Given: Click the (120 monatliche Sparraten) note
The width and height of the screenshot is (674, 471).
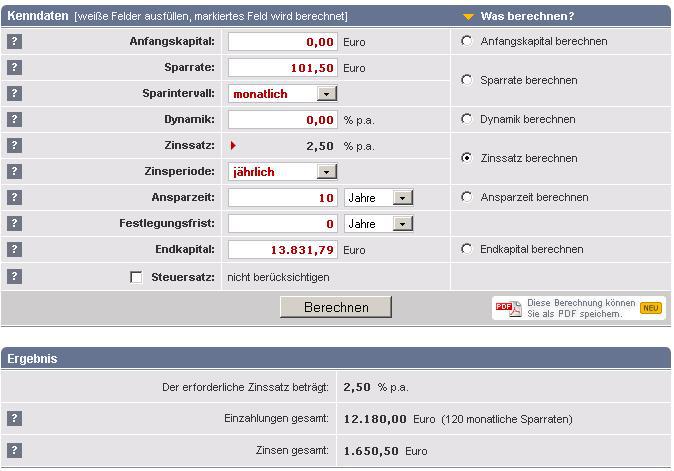Looking at the screenshot, I should click(507, 419).
